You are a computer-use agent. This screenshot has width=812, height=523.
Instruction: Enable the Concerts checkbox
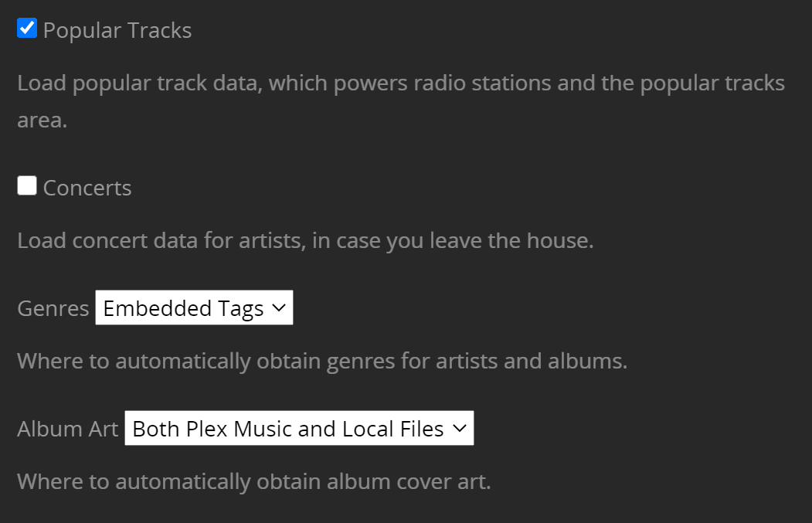click(27, 186)
